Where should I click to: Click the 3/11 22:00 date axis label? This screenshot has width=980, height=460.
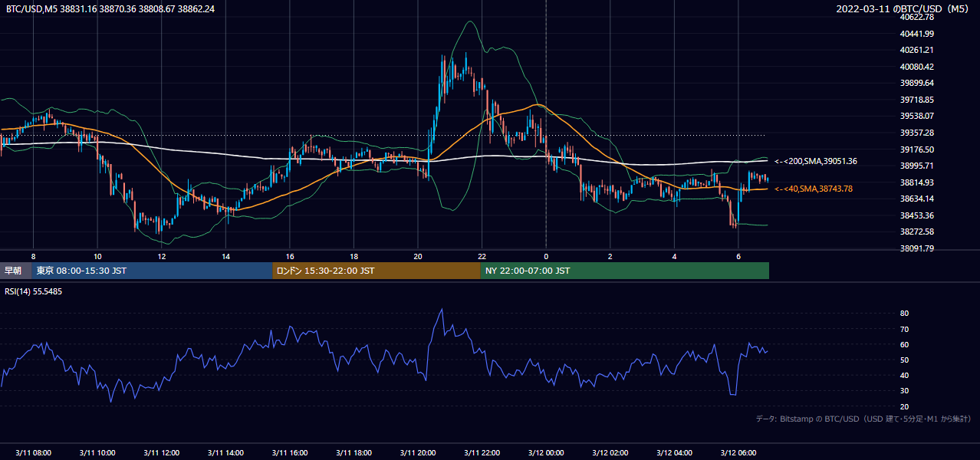pos(482,453)
